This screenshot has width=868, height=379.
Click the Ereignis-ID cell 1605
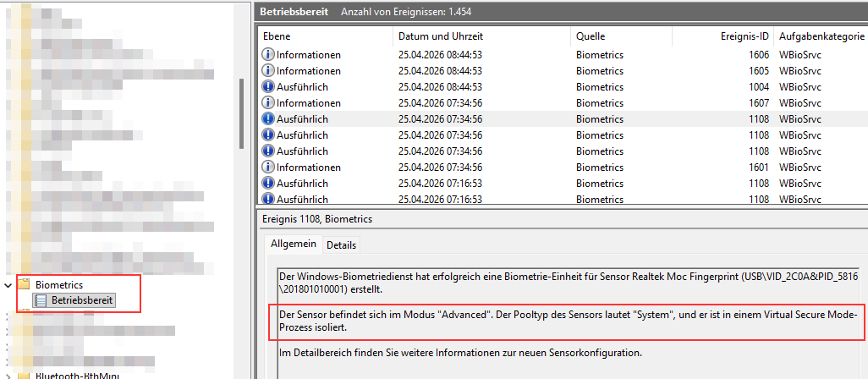click(759, 71)
